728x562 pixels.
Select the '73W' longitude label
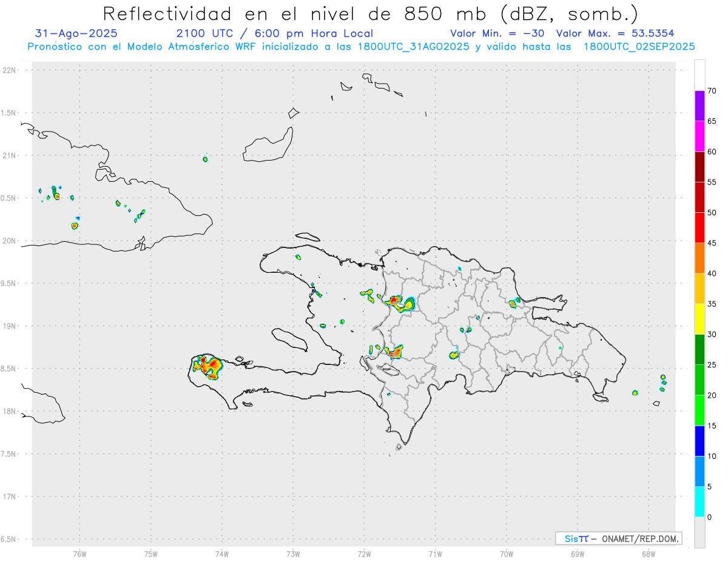tap(293, 554)
